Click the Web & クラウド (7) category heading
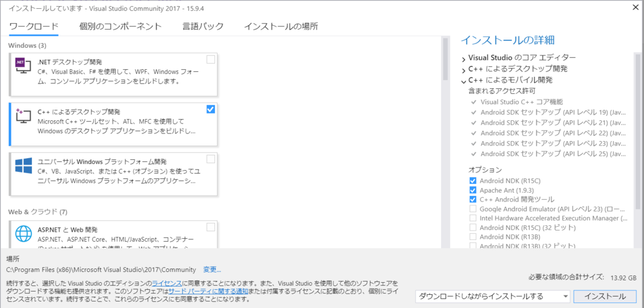Image resolution: width=644 pixels, height=308 pixels. pyautogui.click(x=37, y=212)
